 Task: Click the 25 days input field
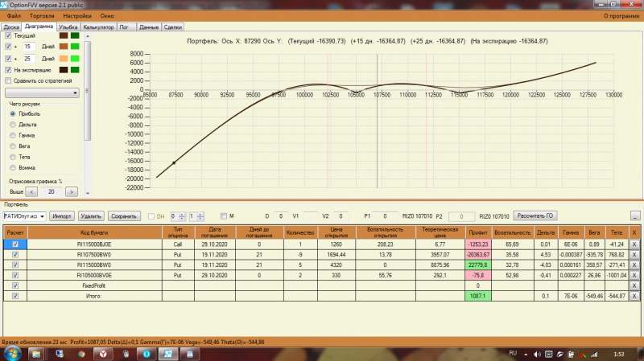(29, 59)
